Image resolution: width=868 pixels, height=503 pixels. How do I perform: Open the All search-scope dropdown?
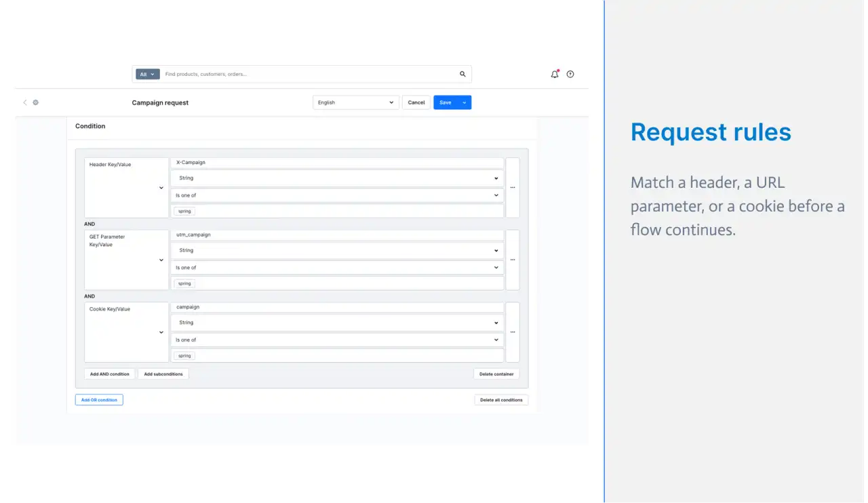click(147, 74)
